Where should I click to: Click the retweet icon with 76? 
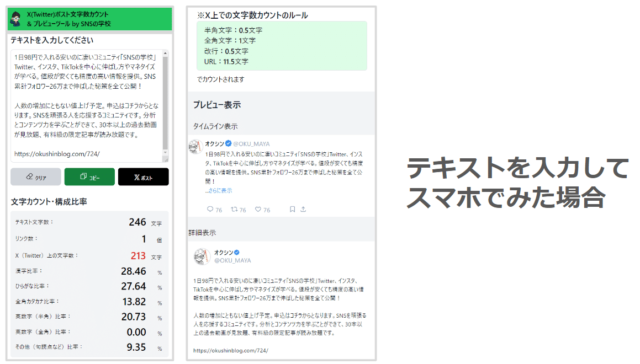[234, 209]
